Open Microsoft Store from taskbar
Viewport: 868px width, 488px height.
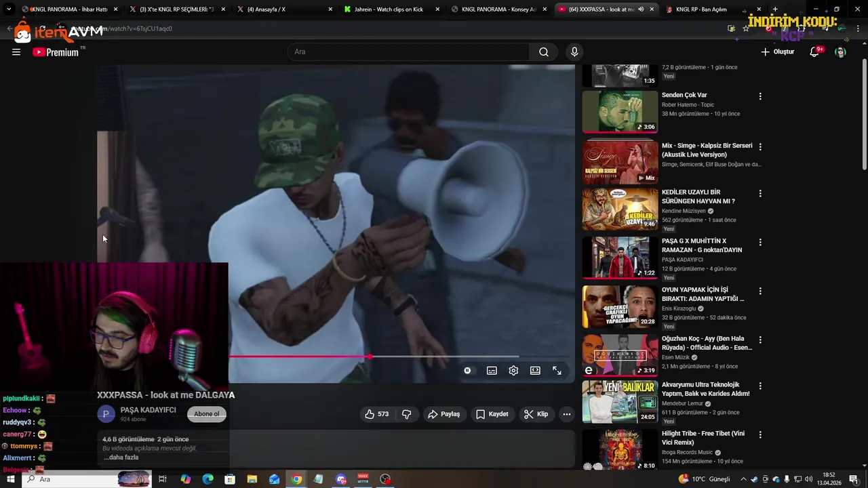point(230,479)
